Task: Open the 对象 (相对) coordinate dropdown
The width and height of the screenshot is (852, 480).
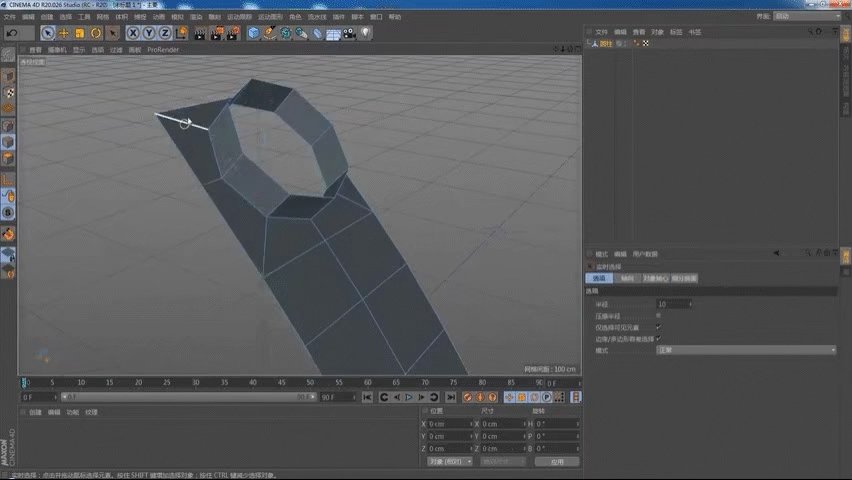Action: tap(450, 462)
